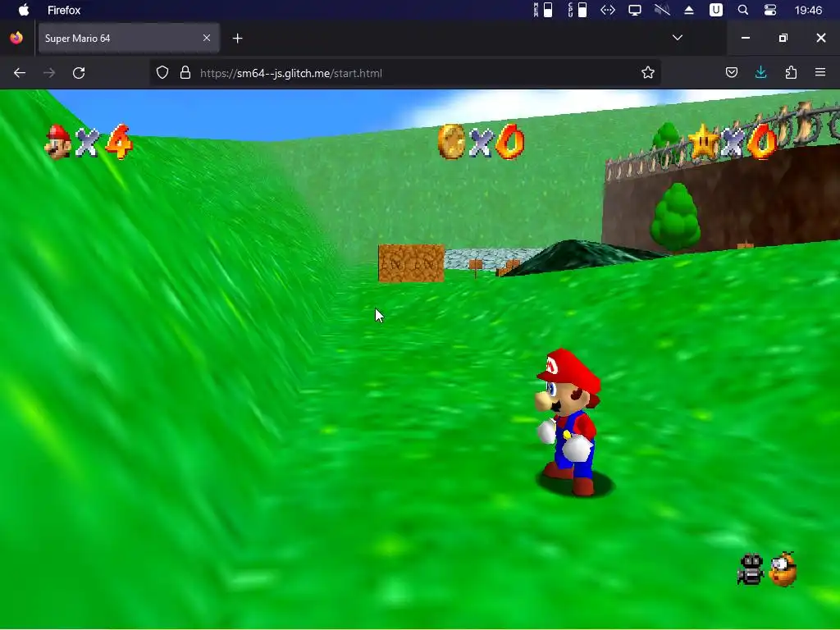The width and height of the screenshot is (840, 630).
Task: Click the coin counter
Action: tap(481, 142)
